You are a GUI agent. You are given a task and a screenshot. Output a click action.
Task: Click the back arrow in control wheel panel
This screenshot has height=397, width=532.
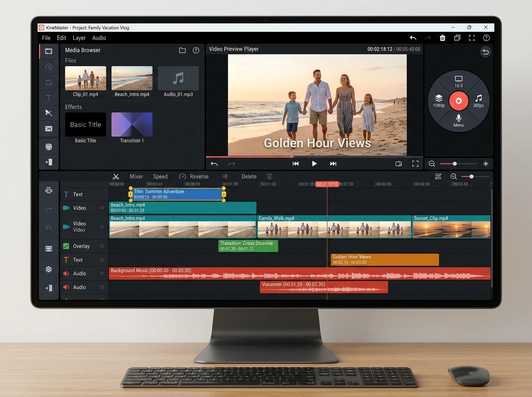pyautogui.click(x=485, y=52)
